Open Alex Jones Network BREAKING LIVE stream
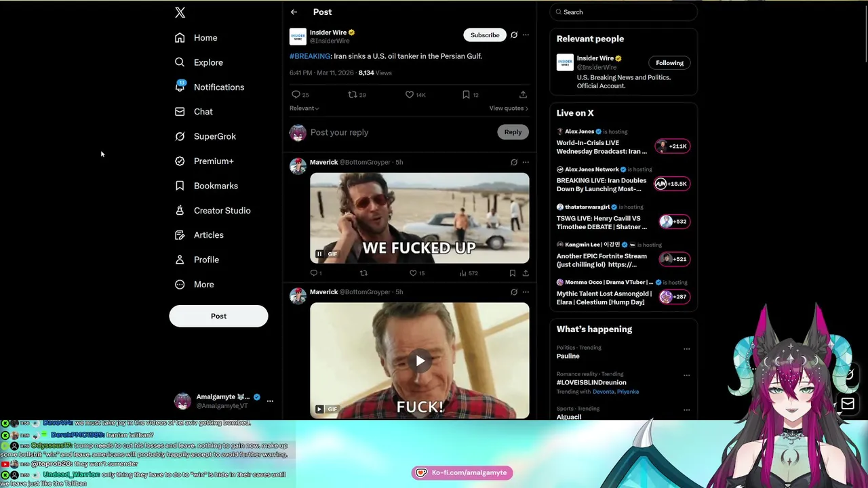Screen dimensions: 868x488 [602, 185]
